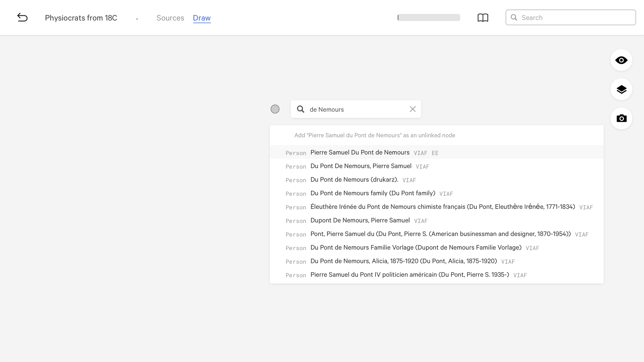
Task: Select Du Pont De Nemours, Pierre Samuel result
Action: click(x=436, y=166)
